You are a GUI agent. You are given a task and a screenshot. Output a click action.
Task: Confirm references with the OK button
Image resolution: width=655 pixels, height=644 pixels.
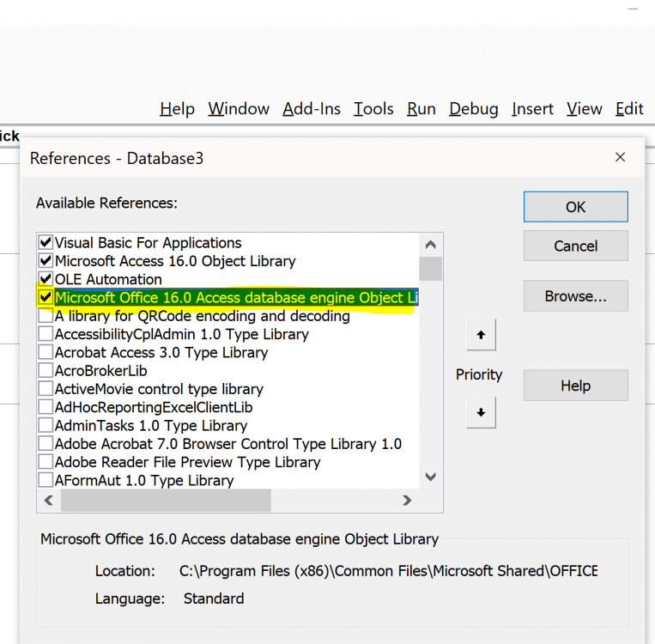coord(576,207)
